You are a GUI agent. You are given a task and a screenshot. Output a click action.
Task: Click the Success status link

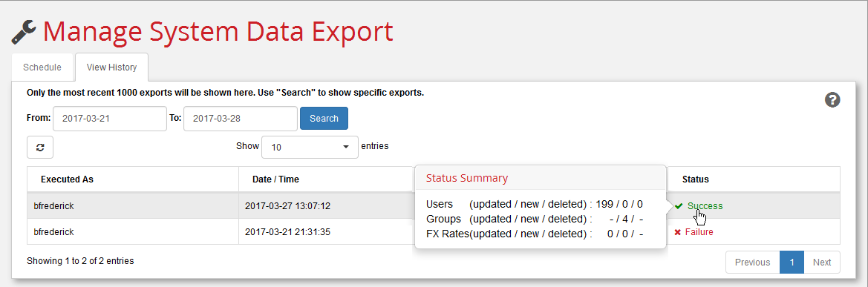pos(705,205)
